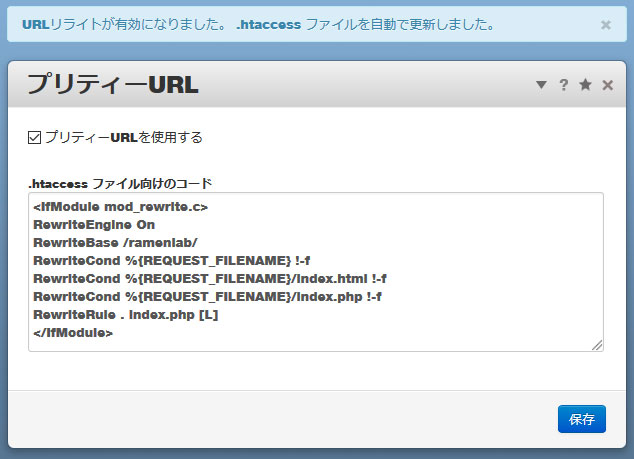Click the プリティーURLを使用する label text
The width and height of the screenshot is (634, 459).
coord(123,137)
